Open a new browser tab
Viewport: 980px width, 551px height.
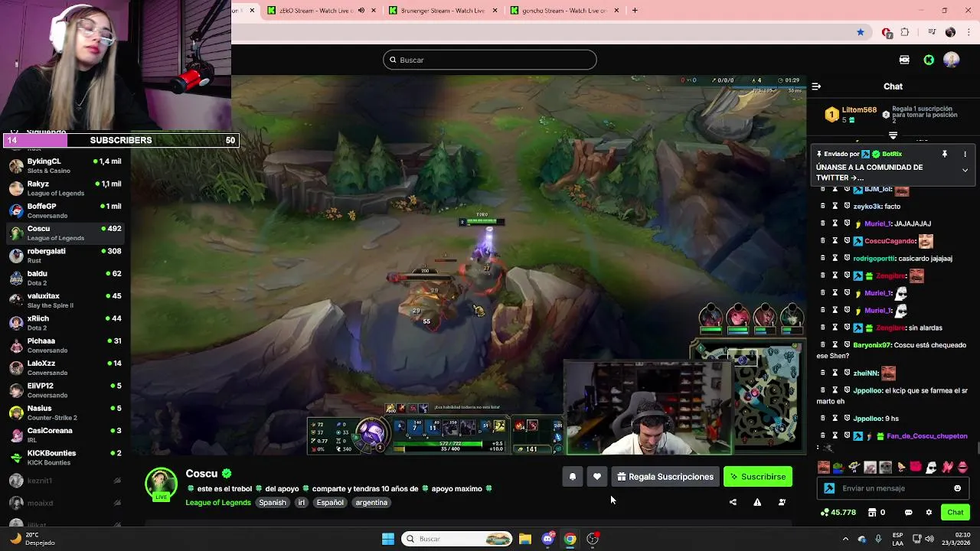coord(635,11)
